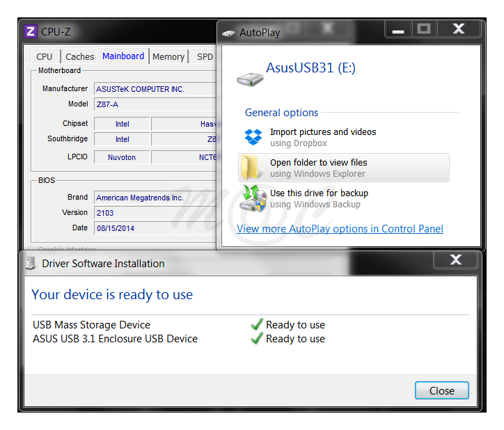Viewport: 504px width, 430px height.
Task: Click the 'Your device is ready to use' heading
Action: [x=112, y=294]
